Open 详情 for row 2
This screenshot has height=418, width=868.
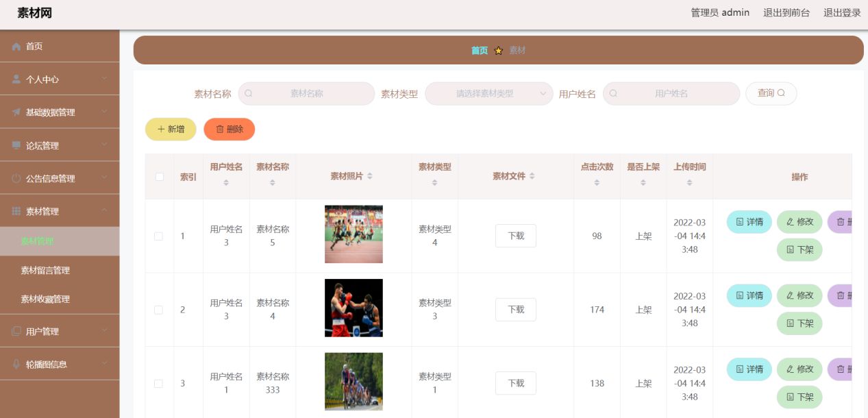click(749, 295)
